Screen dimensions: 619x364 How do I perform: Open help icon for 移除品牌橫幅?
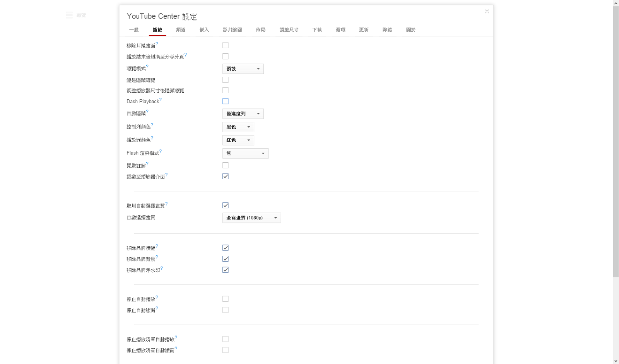click(x=157, y=246)
